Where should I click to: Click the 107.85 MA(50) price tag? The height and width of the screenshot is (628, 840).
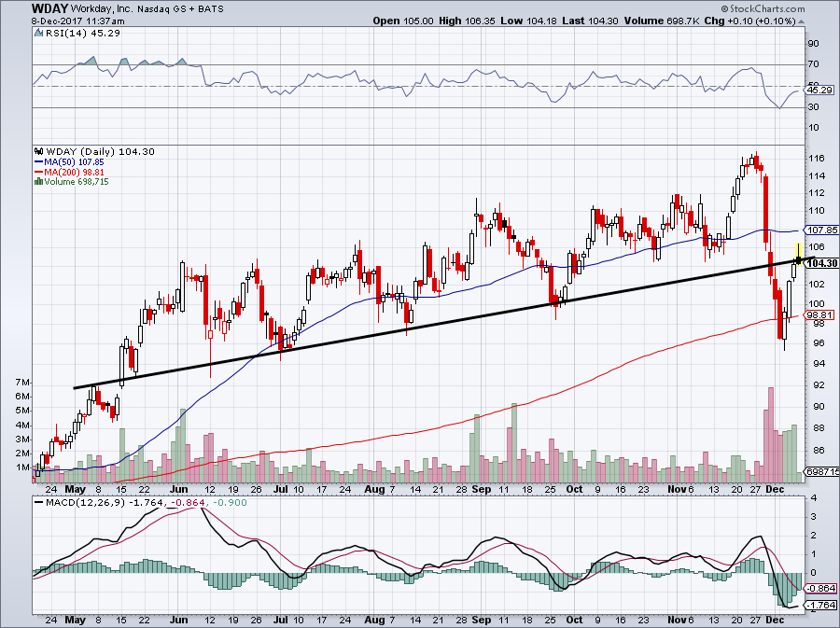tap(821, 230)
